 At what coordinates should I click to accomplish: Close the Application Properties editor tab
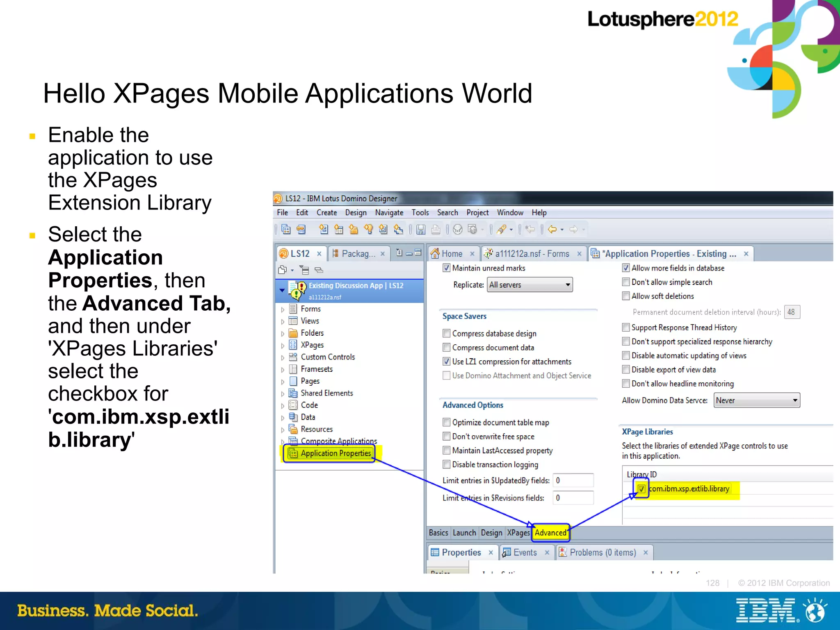coord(746,254)
